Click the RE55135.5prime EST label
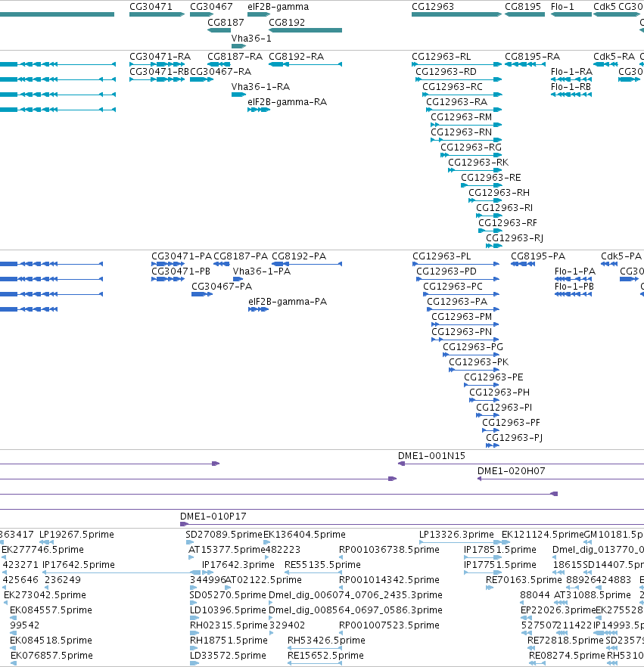Viewport: 644px width, 667px height. (x=322, y=565)
